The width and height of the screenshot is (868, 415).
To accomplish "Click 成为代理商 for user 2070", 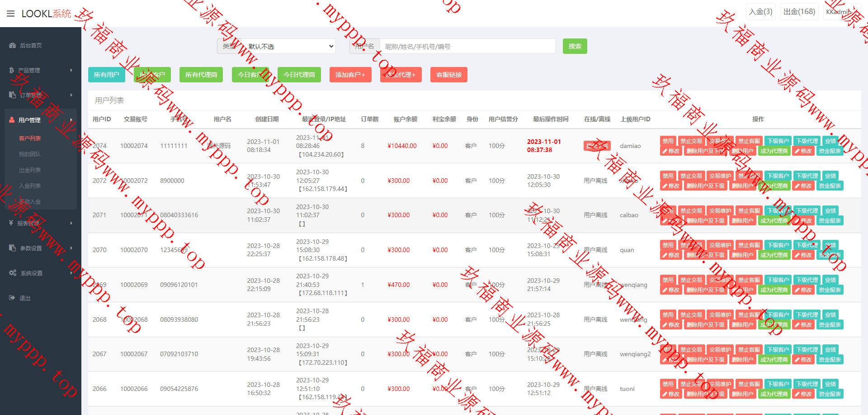I will [x=774, y=255].
